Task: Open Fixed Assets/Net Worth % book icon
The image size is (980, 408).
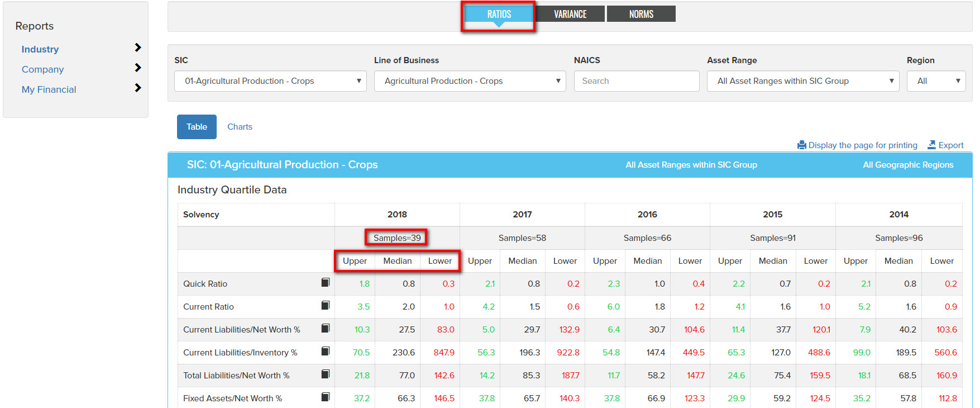Action: tap(326, 397)
